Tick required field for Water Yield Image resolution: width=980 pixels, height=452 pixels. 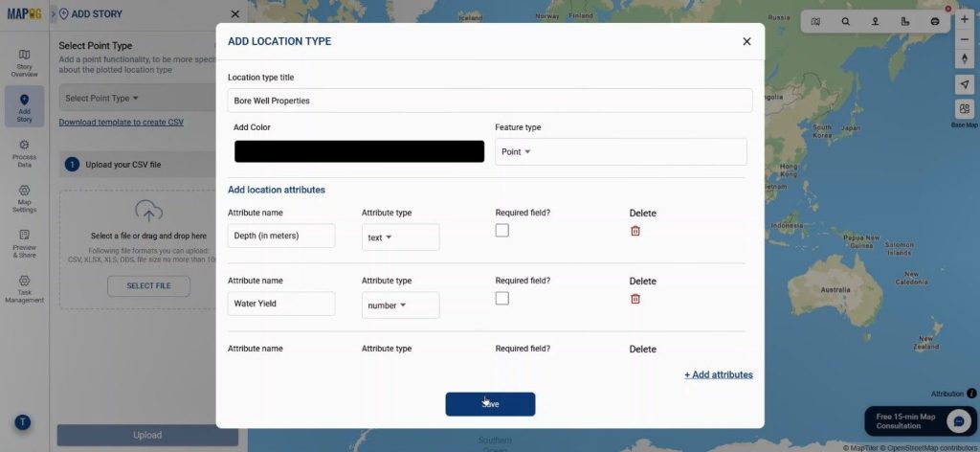click(501, 299)
